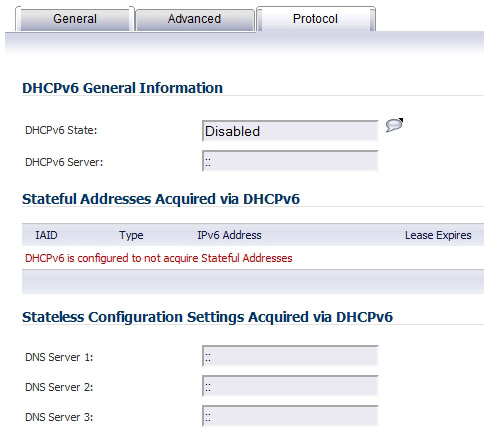Click the Stateless Configuration Settings heading
Viewport: 484px width, 434px height.
207,317
